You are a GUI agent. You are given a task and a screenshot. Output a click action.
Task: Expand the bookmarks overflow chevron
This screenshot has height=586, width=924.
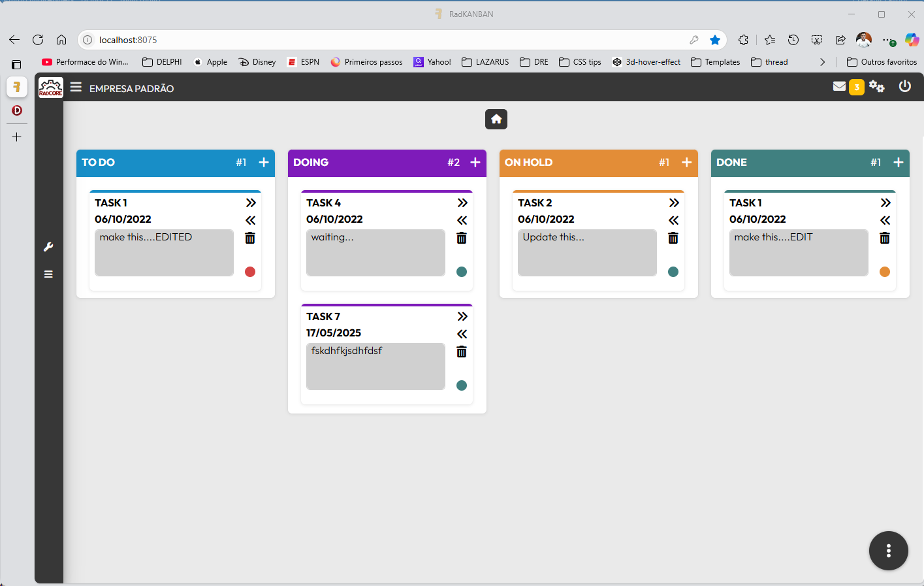click(x=822, y=62)
